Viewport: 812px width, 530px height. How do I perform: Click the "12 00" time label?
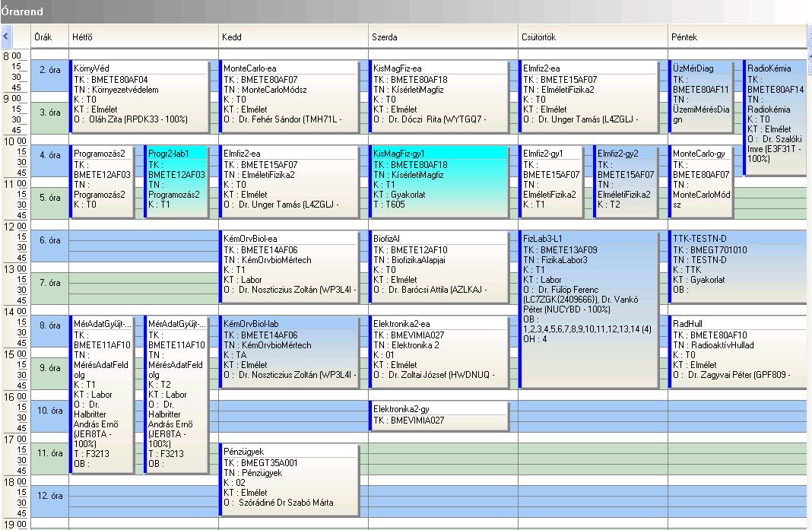15,226
